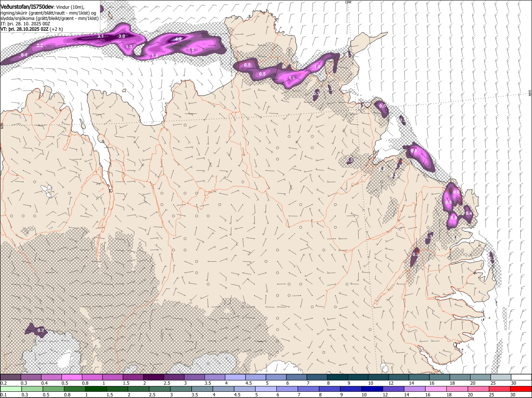Select upper legend swatch between 1.5 and 2

pyautogui.click(x=133, y=377)
